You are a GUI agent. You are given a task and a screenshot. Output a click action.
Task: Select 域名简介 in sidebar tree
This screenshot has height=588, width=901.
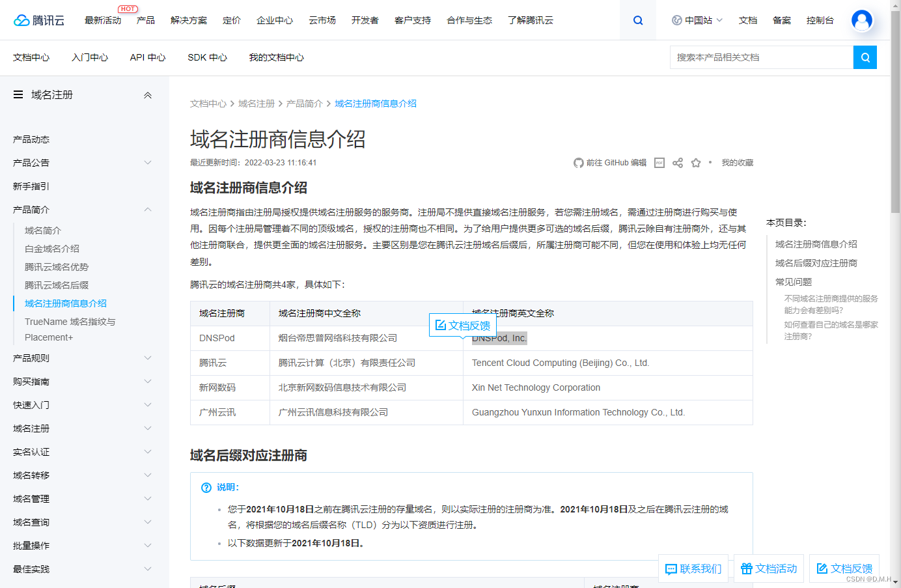[x=43, y=231]
